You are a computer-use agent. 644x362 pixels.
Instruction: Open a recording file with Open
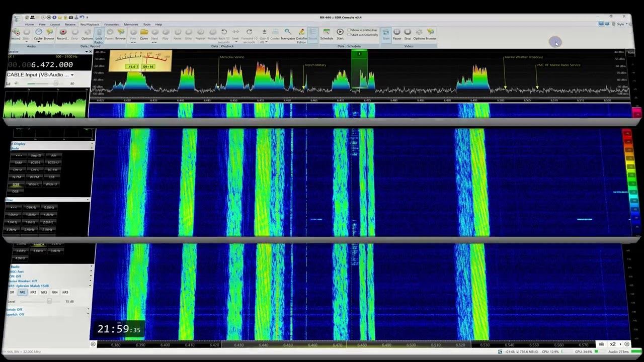tap(144, 34)
